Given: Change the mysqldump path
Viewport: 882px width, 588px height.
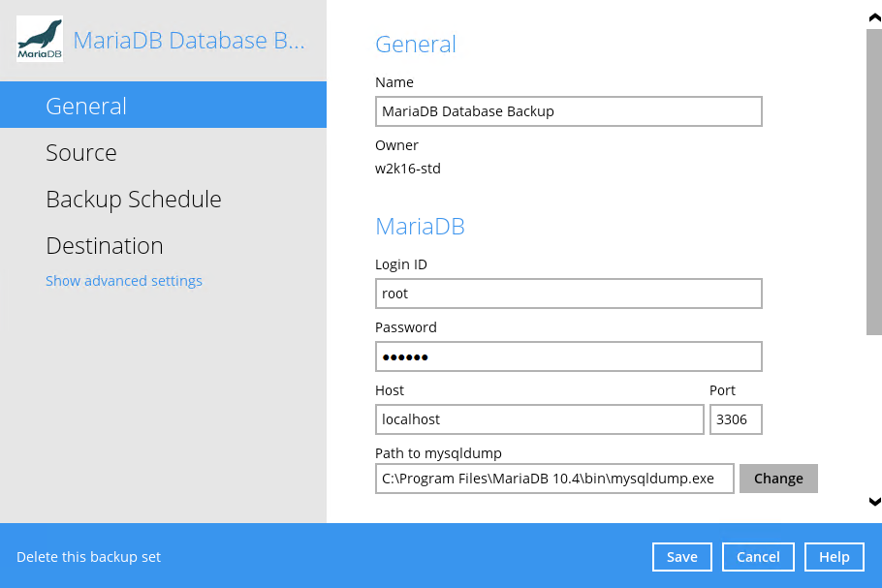Looking at the screenshot, I should click(x=778, y=479).
